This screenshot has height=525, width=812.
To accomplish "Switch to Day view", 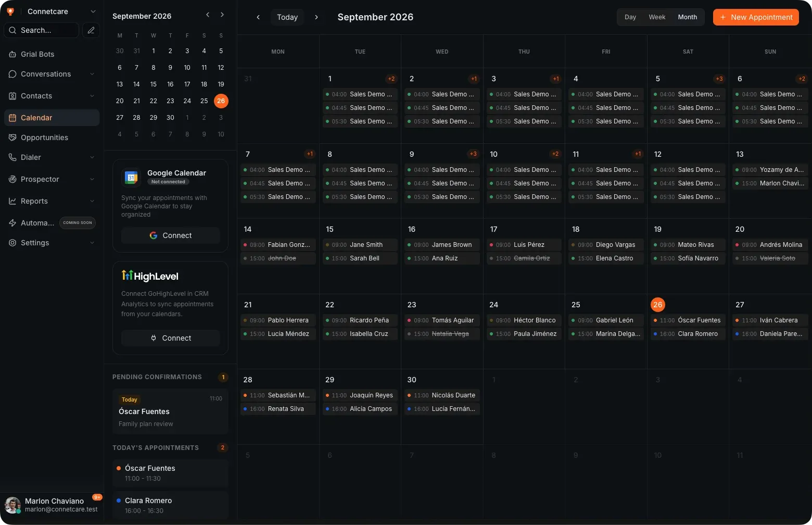I will [x=630, y=17].
